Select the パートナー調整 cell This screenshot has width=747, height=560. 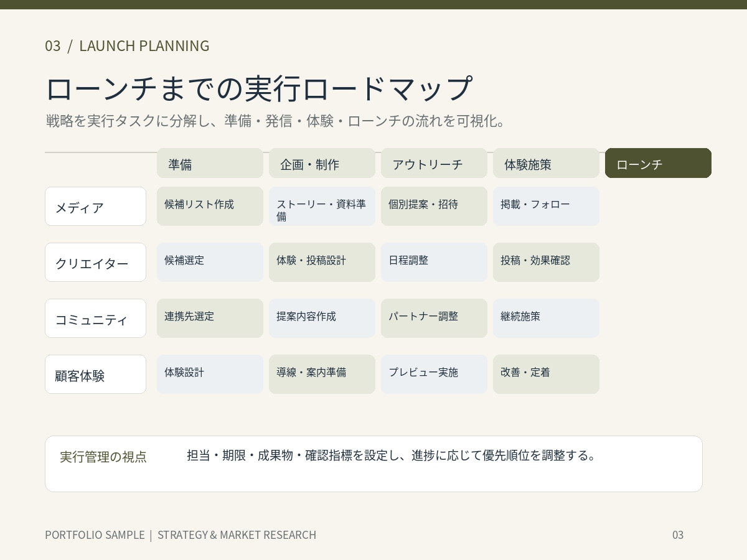point(434,318)
